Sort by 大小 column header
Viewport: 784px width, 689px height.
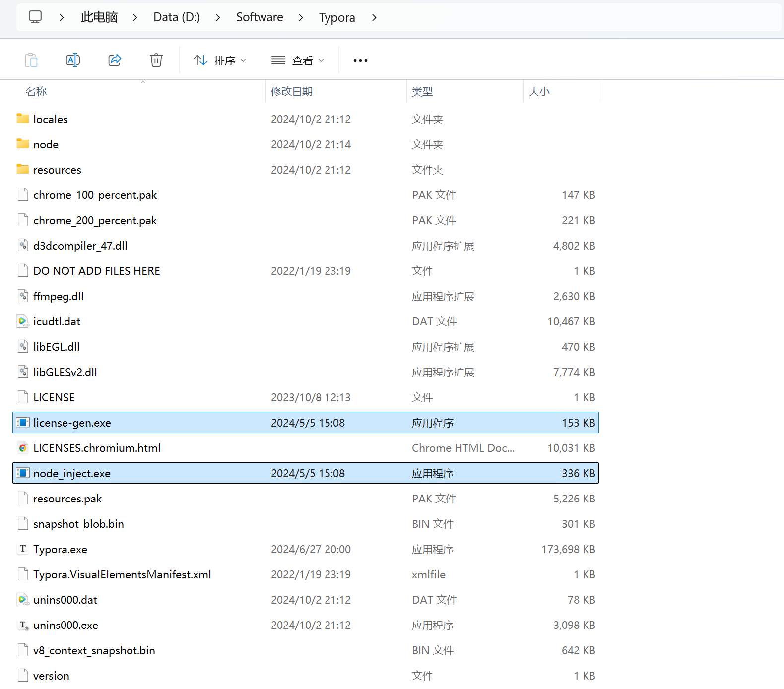(539, 91)
